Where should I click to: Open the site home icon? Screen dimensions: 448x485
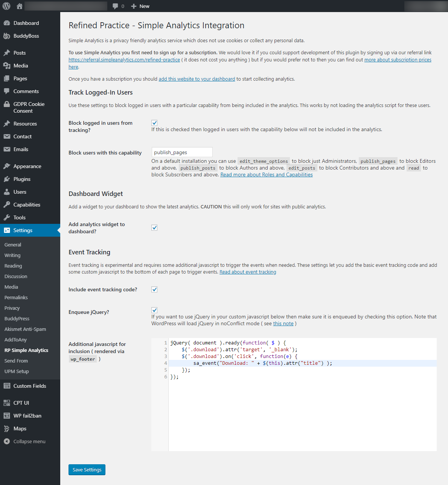point(20,6)
